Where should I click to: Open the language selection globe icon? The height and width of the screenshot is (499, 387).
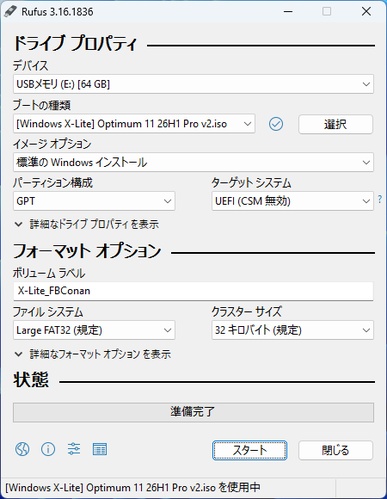point(22,449)
